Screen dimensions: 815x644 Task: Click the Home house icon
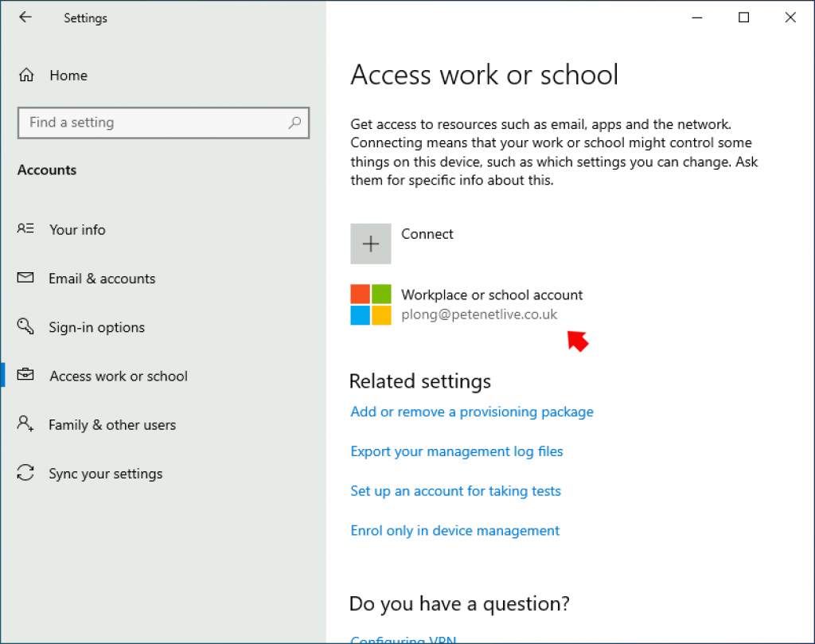coord(26,76)
